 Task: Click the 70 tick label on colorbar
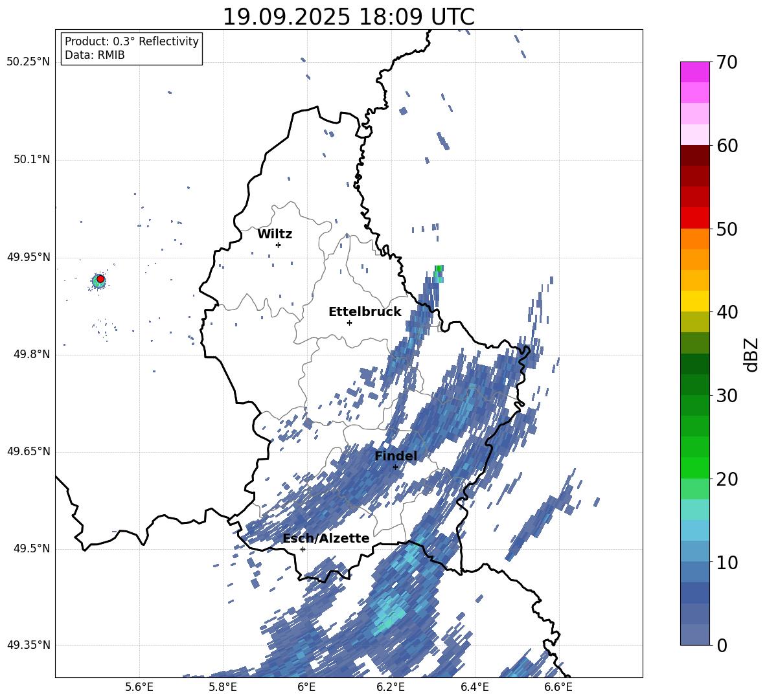click(727, 63)
